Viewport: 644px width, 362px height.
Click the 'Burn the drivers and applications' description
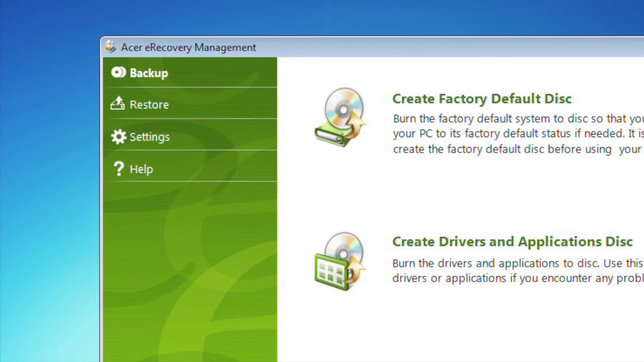518,270
